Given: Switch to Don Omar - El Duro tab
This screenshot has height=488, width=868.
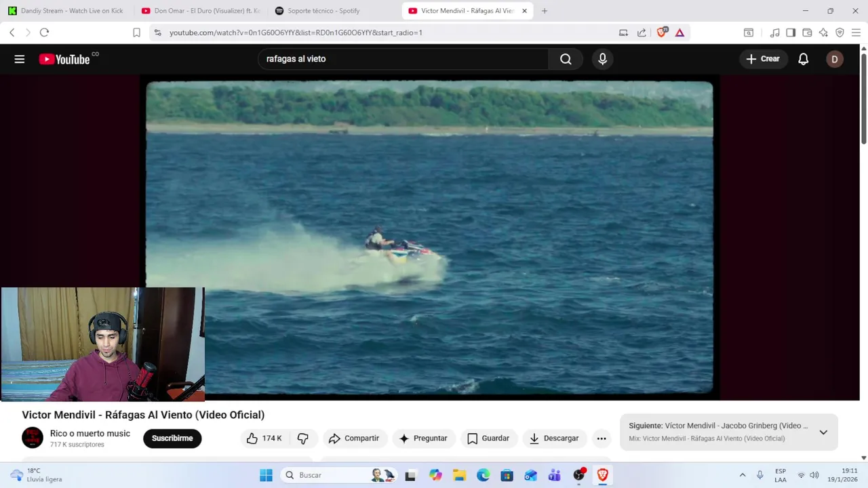Looking at the screenshot, I should tap(200, 11).
